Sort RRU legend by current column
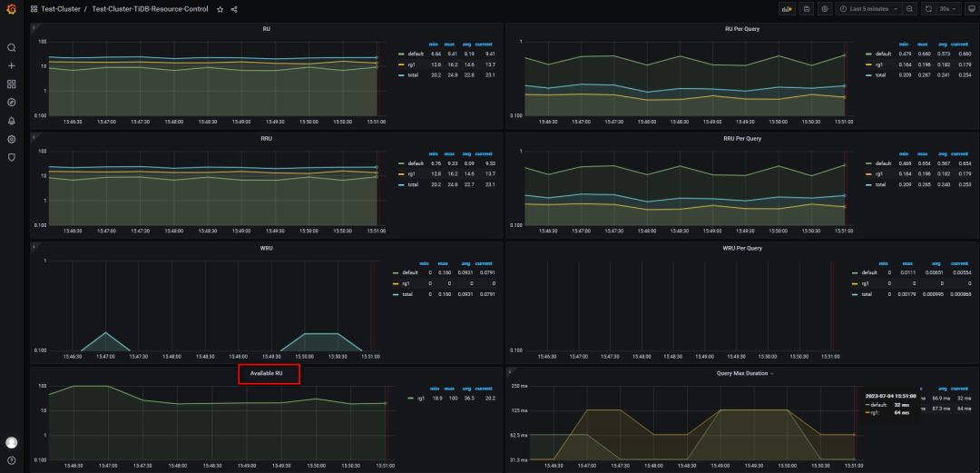Image resolution: width=980 pixels, height=473 pixels. (x=483, y=153)
